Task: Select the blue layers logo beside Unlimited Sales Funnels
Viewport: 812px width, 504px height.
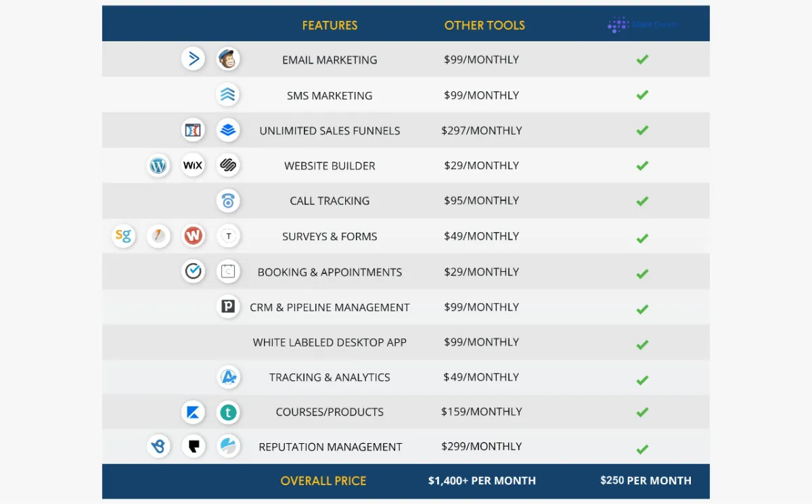Action: (x=229, y=131)
